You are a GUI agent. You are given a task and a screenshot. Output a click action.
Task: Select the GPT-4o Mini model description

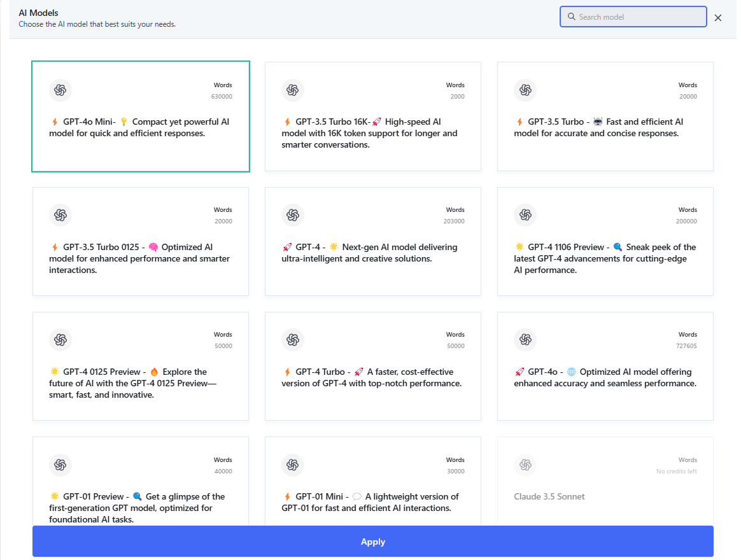pos(139,128)
